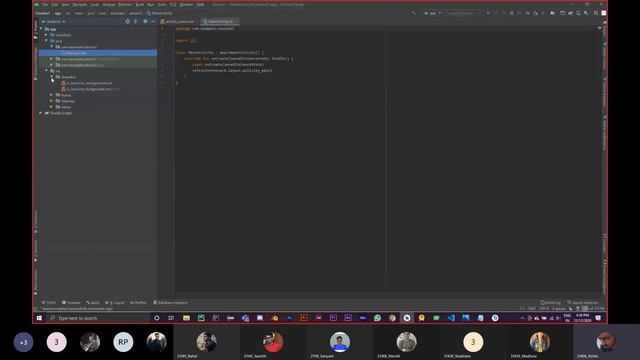Click the locate file target icon in Project panel
640x360 pixels.
(127, 21)
